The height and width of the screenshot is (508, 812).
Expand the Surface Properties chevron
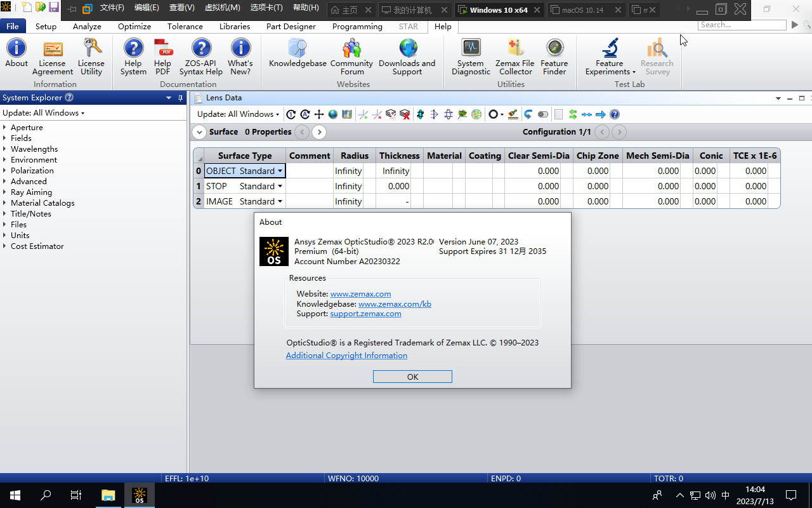[199, 132]
